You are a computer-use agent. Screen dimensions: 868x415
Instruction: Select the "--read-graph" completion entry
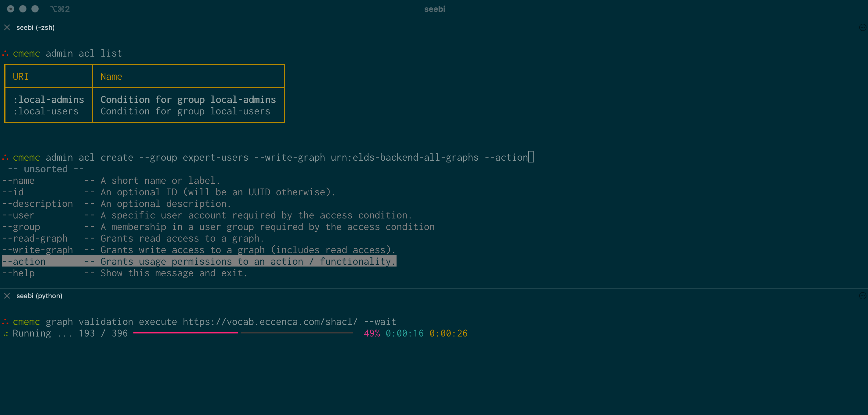click(x=35, y=238)
